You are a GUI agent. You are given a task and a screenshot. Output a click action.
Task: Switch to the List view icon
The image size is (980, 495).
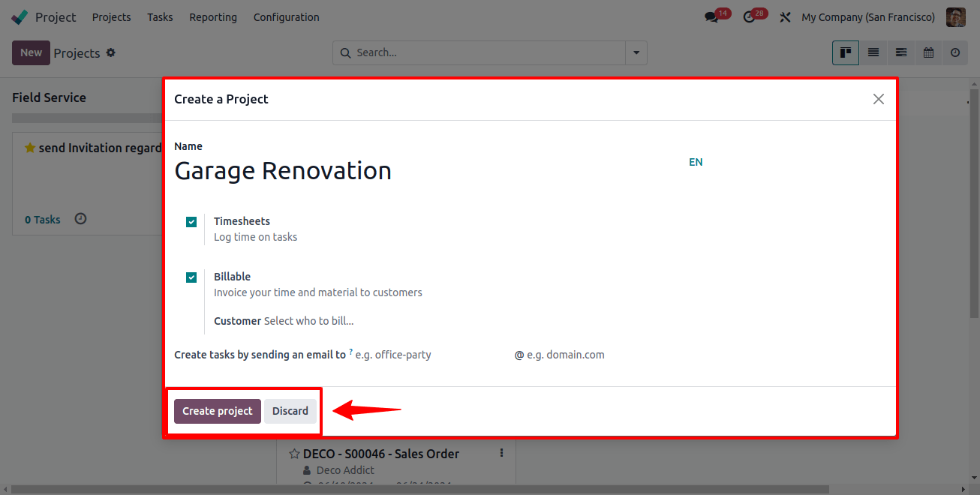click(873, 52)
